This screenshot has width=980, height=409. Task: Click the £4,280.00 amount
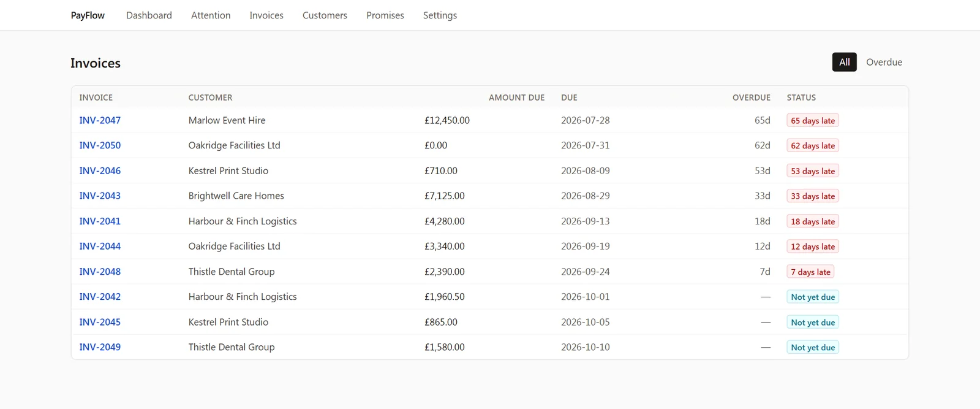coord(445,221)
